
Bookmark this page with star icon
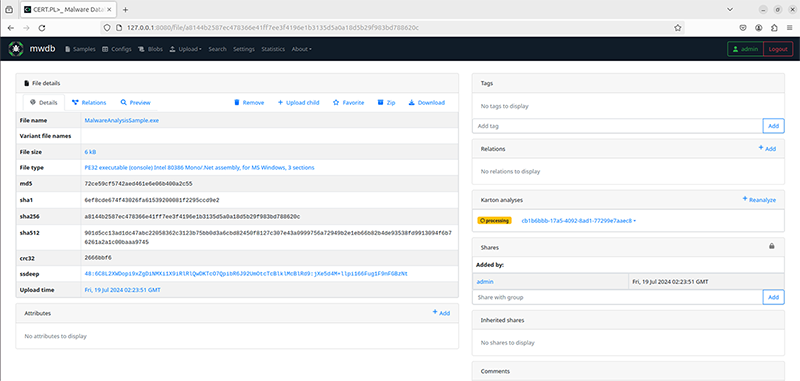click(678, 28)
